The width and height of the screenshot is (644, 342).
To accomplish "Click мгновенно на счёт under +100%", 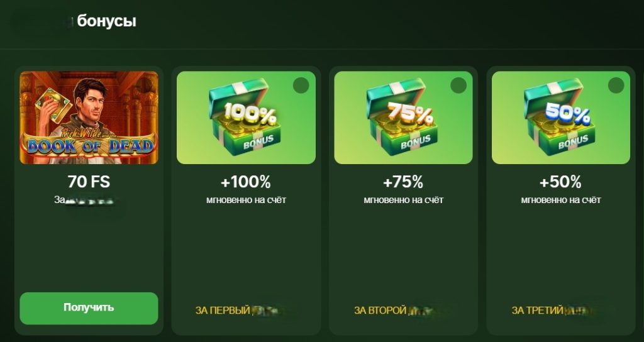I will pyautogui.click(x=246, y=200).
